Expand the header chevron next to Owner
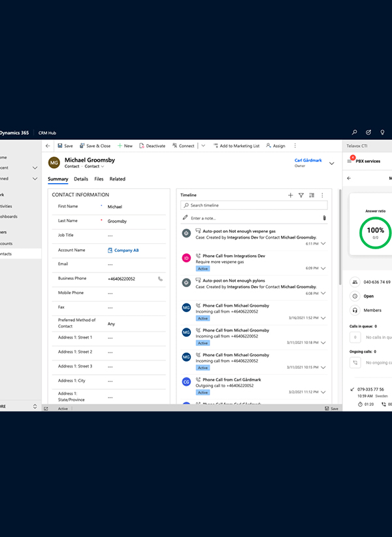Screen dimensions: 392x537 pos(331,164)
